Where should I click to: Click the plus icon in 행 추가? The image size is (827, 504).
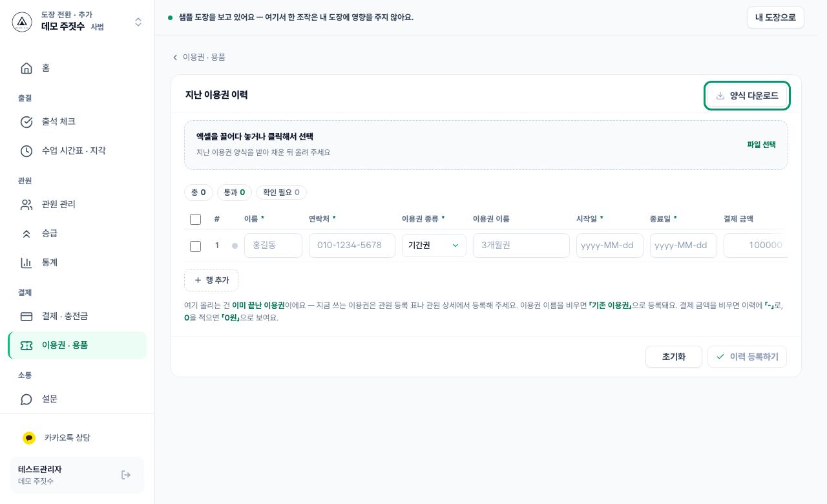(x=198, y=280)
